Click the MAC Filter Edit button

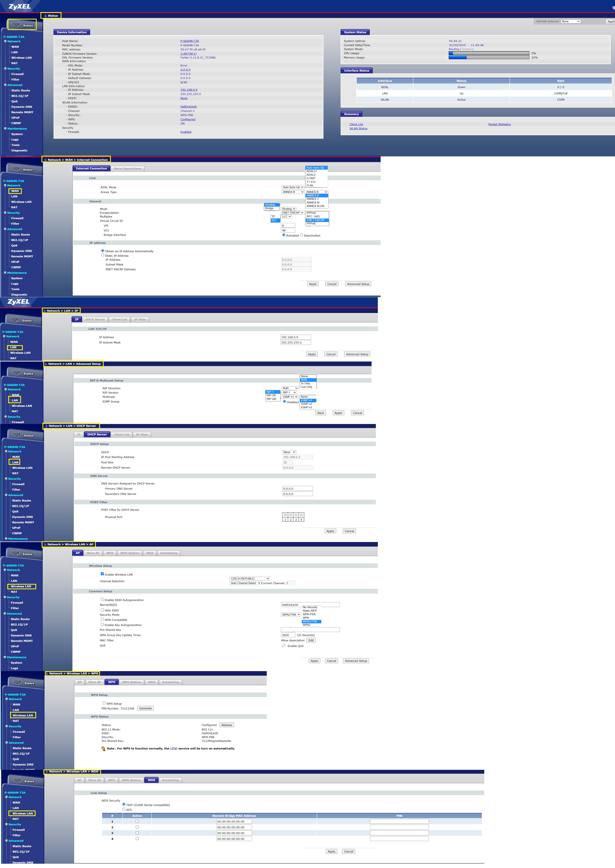point(311,640)
